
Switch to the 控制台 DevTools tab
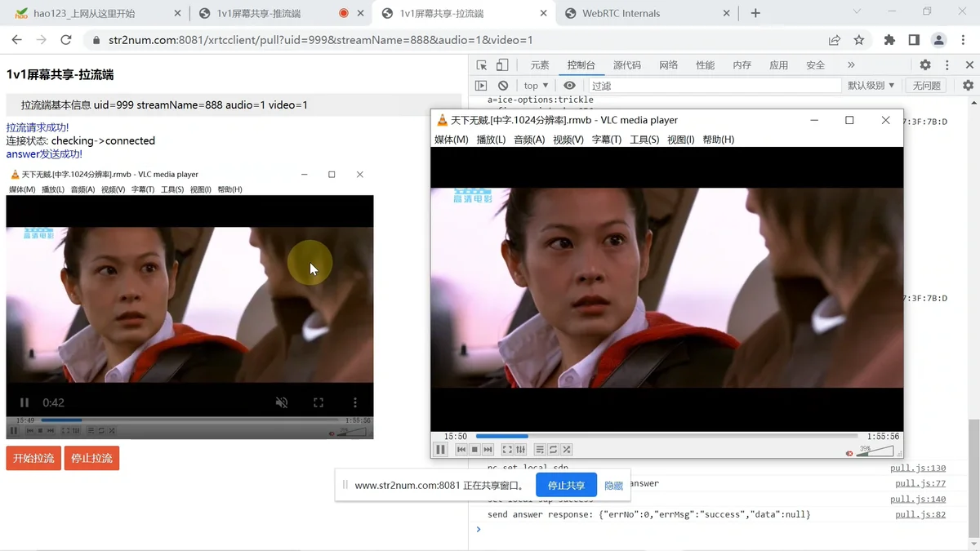coord(581,65)
